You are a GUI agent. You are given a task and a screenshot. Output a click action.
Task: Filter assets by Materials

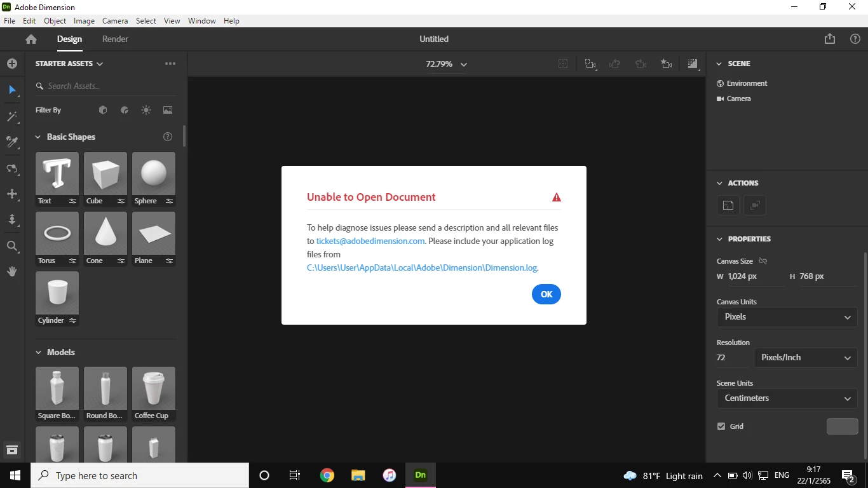[125, 110]
